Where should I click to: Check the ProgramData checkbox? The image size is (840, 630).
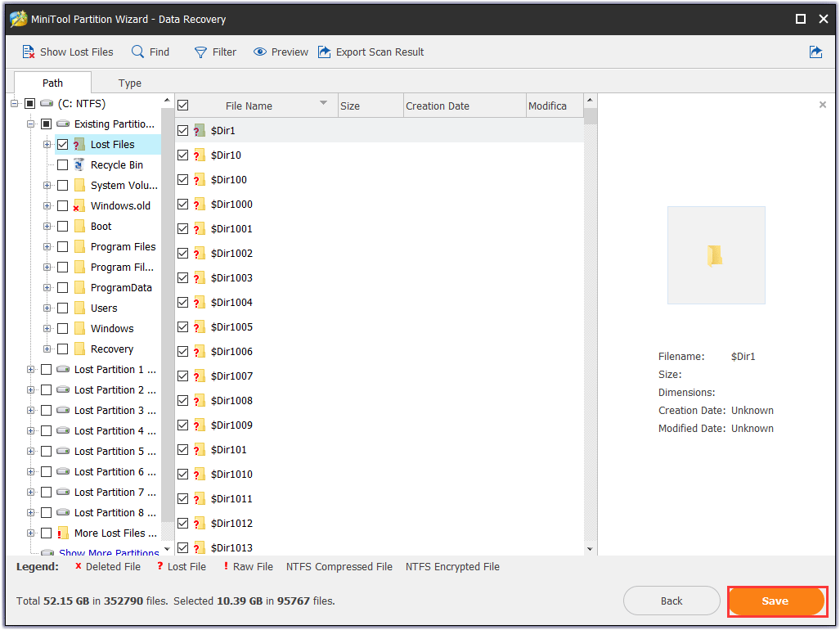tap(63, 287)
